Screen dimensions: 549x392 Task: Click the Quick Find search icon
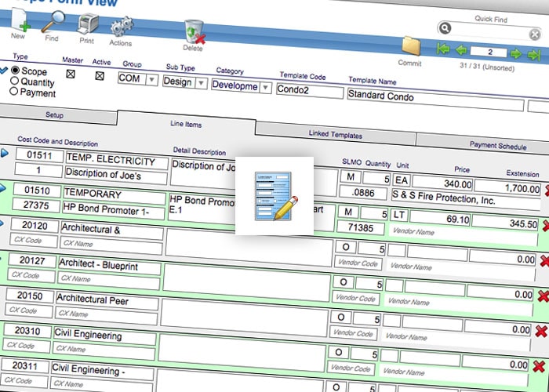point(445,27)
